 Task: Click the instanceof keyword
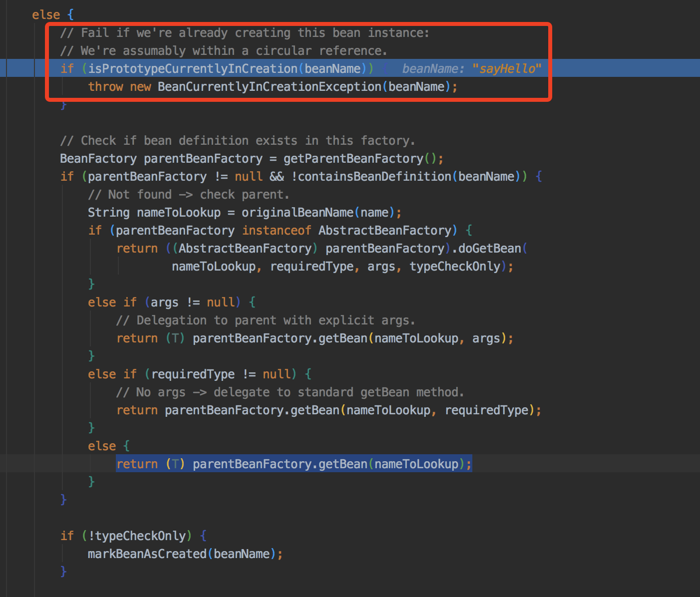click(x=277, y=230)
